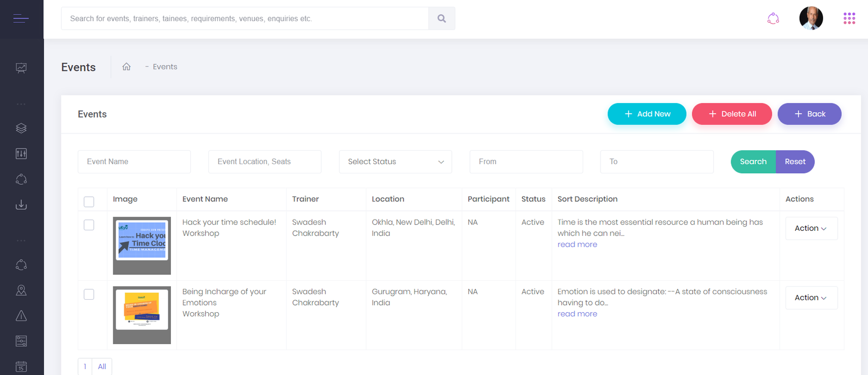The height and width of the screenshot is (375, 868).
Task: Select the All pagination option
Action: click(x=102, y=366)
